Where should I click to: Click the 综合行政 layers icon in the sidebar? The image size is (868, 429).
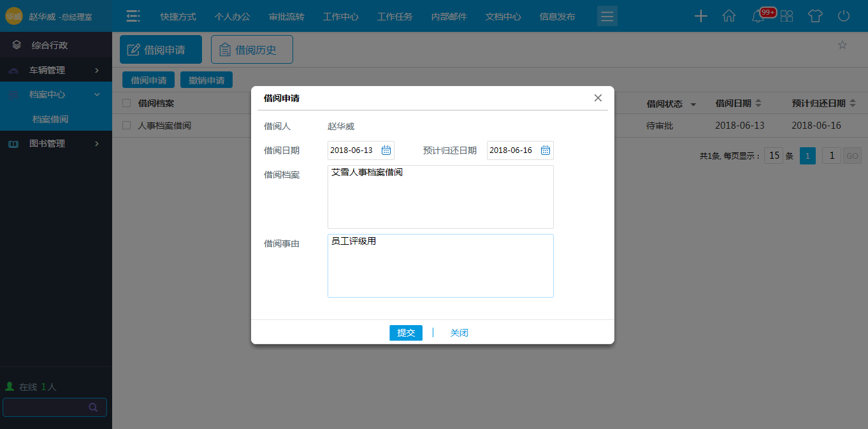click(x=17, y=45)
